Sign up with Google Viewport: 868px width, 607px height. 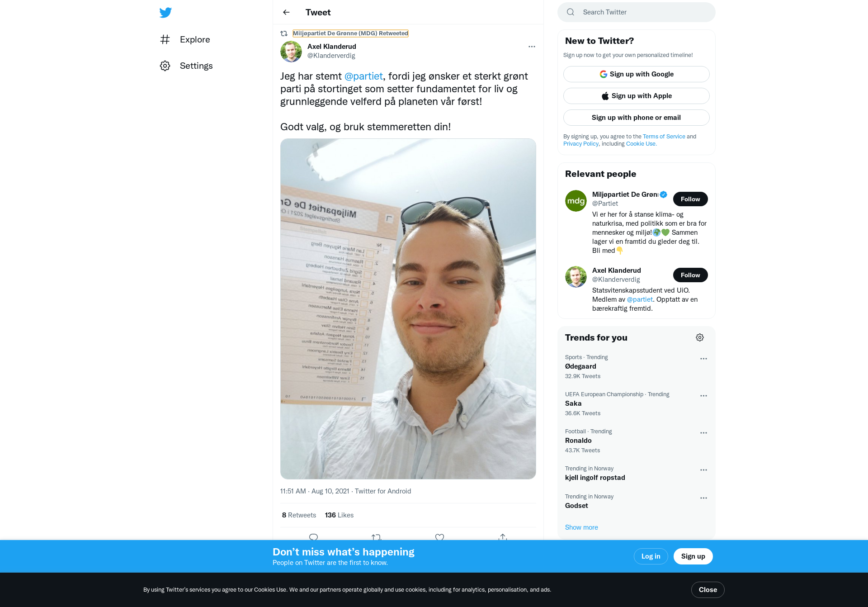pos(637,74)
